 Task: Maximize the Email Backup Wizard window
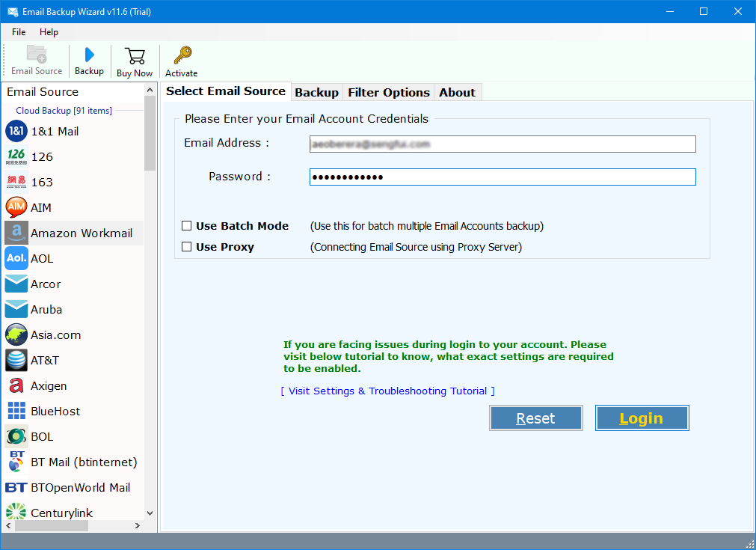coord(704,11)
